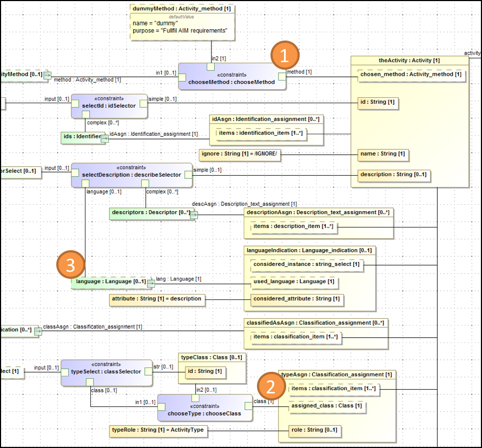The image size is (482, 448).
Task: Click the method port square on chooseMethod constraint
Action: click(x=281, y=76)
